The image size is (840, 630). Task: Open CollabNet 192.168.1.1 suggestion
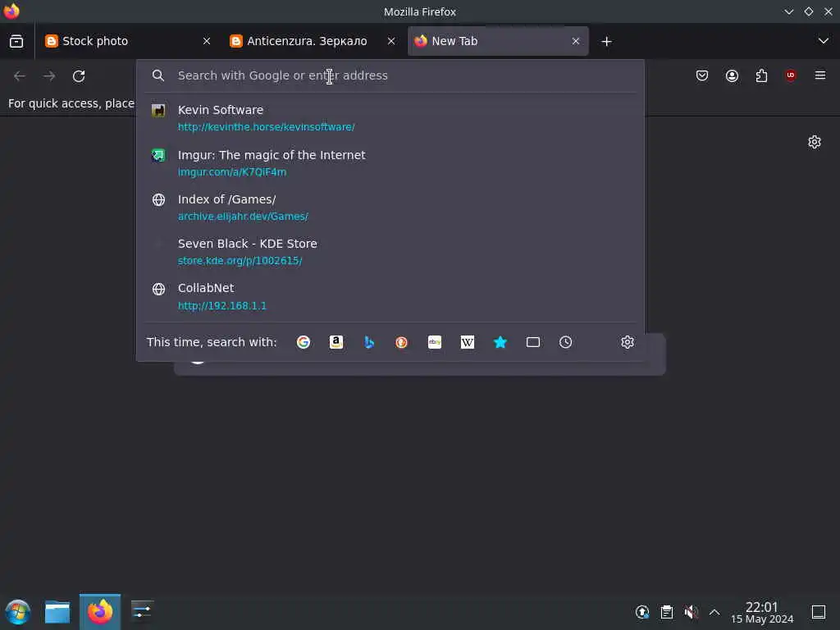(x=390, y=296)
